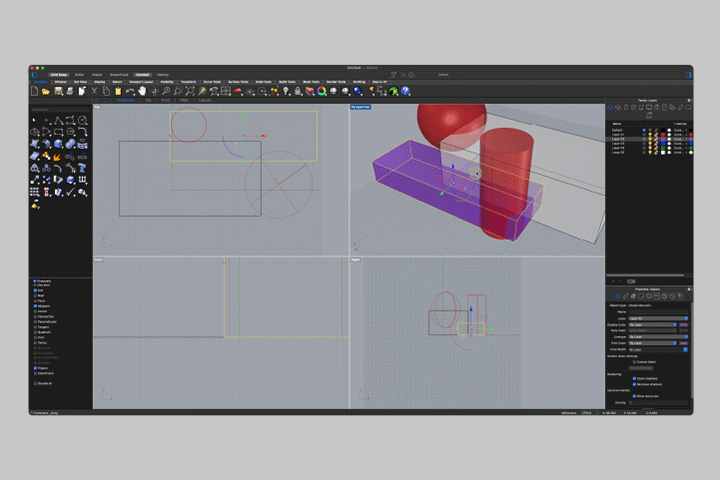Open the Display Color dropdown
720x480 pixels.
[652, 325]
